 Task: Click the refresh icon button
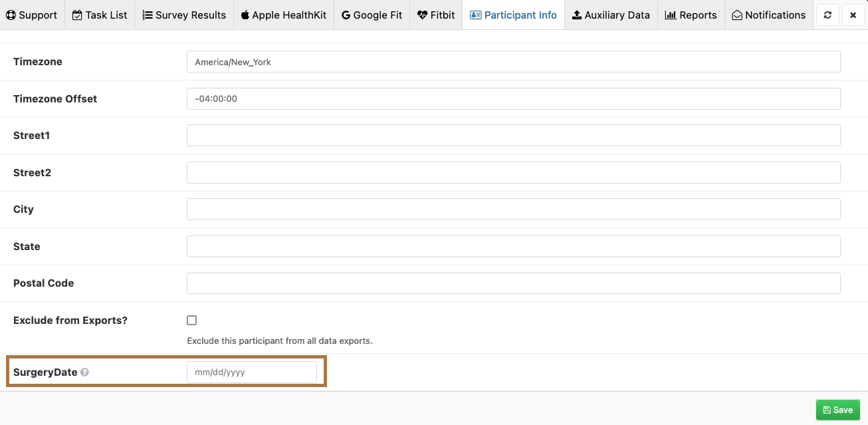tap(827, 15)
